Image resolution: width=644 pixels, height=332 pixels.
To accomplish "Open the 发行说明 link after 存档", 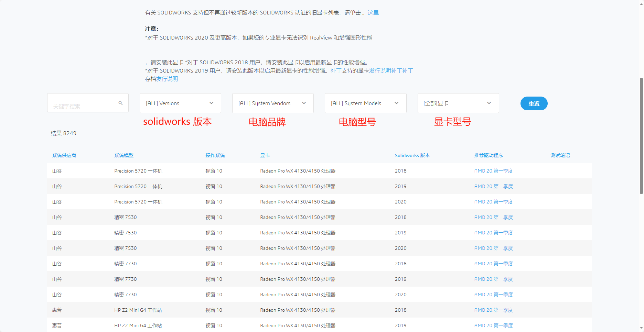I will (x=167, y=79).
